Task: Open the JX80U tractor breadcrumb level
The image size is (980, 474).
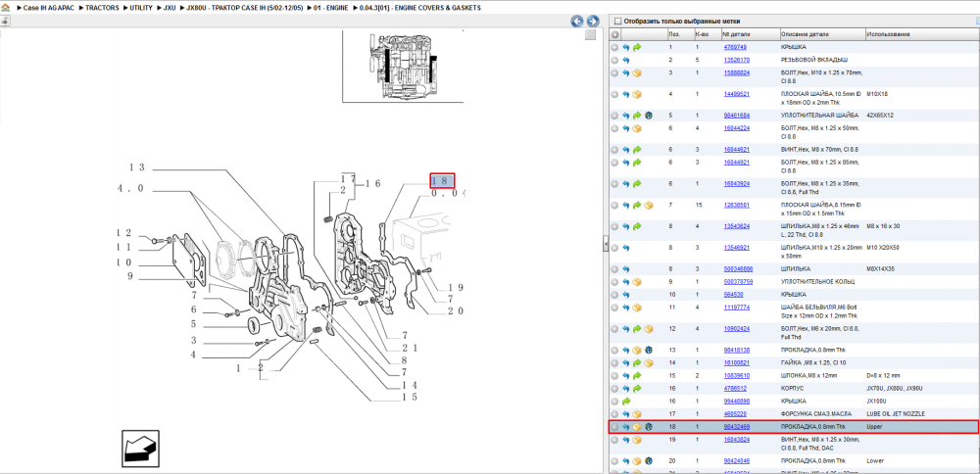Action: 245,8
